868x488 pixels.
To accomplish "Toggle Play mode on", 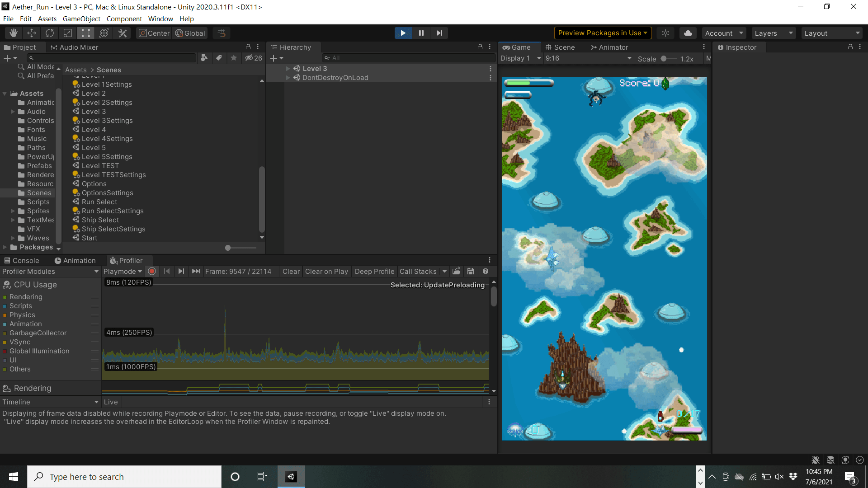I will pos(403,33).
